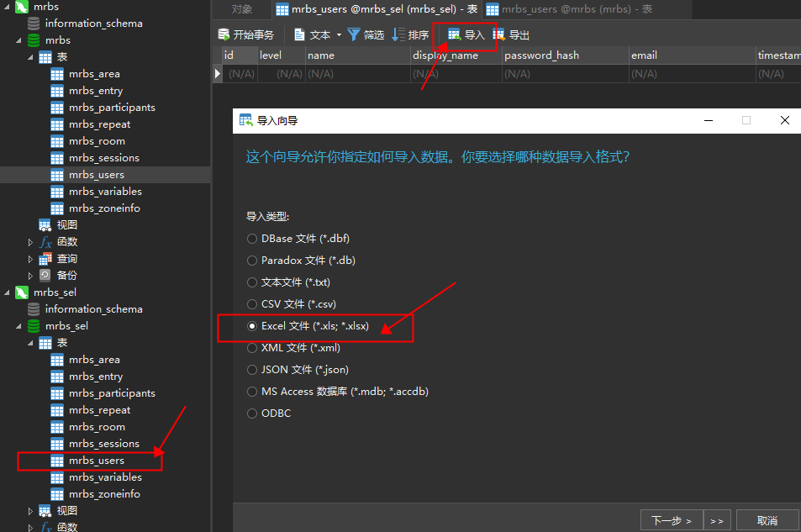The height and width of the screenshot is (532, 801).
Task: Collapse the mrbs_sel connection node
Action: 7,292
